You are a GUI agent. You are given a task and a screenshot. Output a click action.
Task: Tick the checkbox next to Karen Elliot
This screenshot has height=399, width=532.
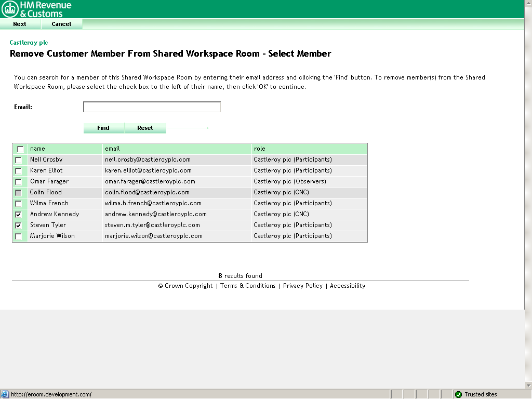click(19, 171)
